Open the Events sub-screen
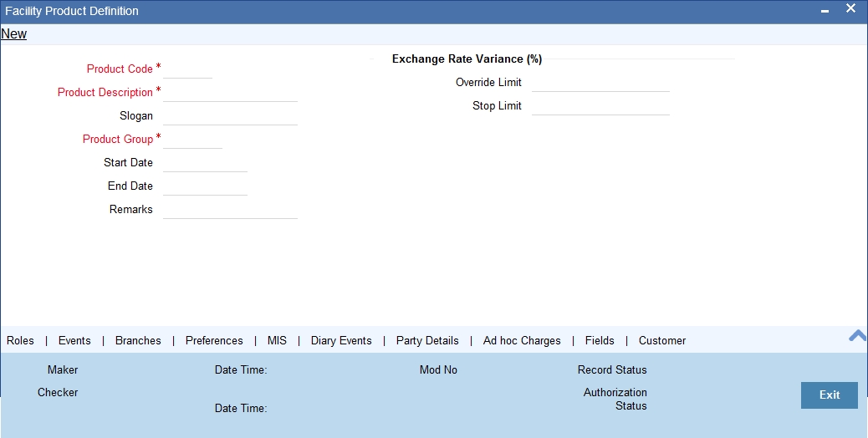The width and height of the screenshot is (868, 438). click(x=74, y=341)
